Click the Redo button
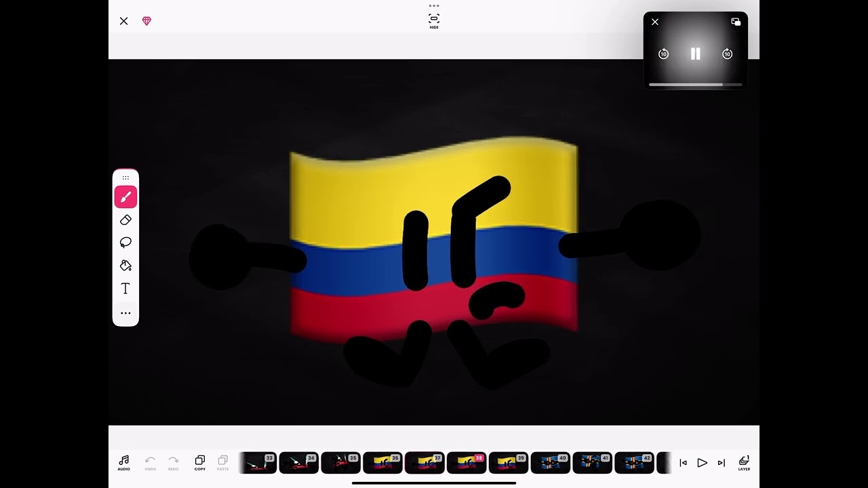This screenshot has width=868, height=488. pyautogui.click(x=173, y=464)
